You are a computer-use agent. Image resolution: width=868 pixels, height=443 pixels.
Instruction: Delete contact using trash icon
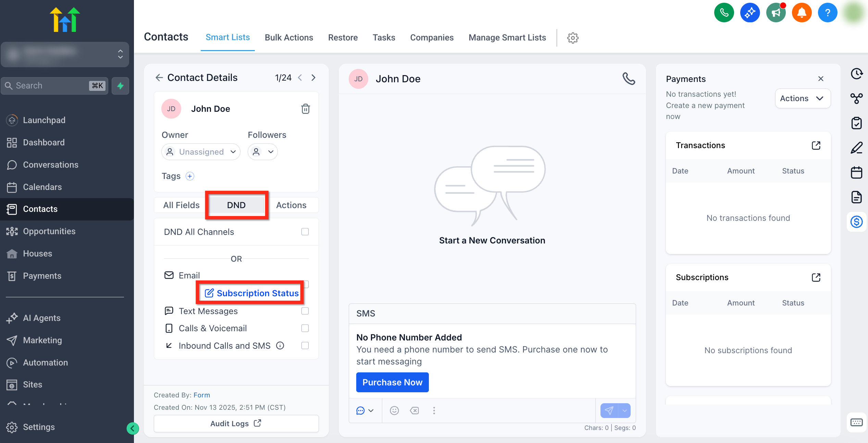[305, 109]
